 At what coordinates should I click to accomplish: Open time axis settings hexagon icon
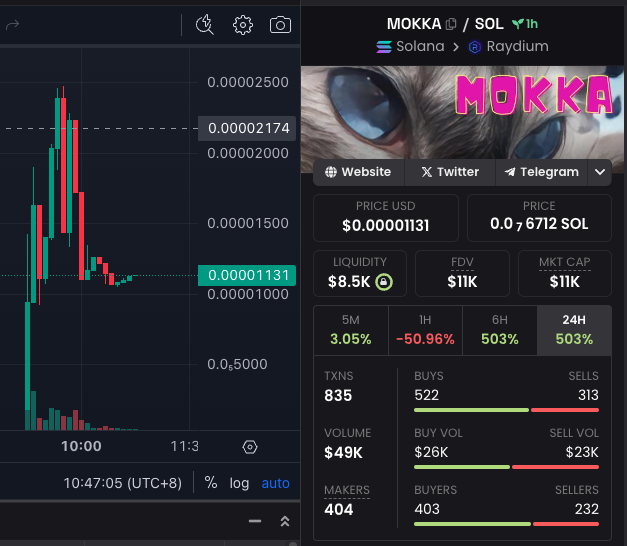[x=250, y=447]
